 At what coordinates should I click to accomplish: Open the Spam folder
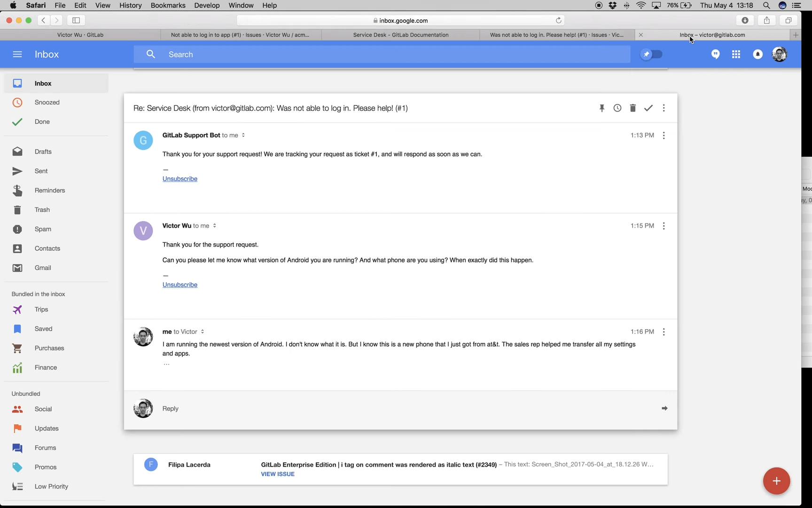56,229
